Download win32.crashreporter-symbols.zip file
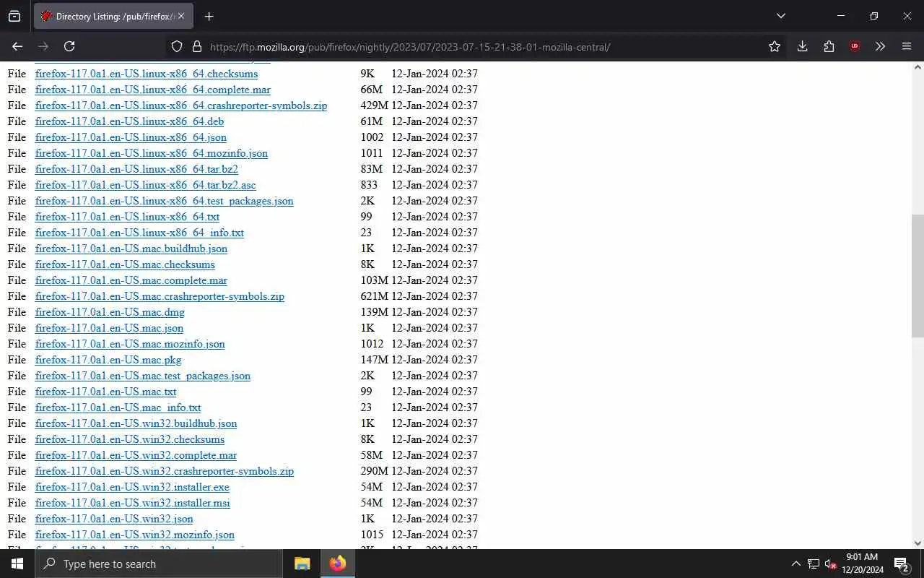 click(x=165, y=471)
